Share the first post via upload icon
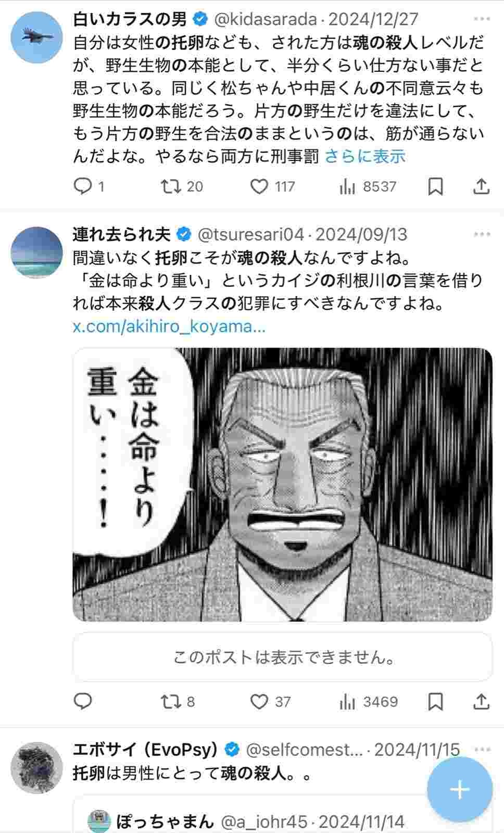Viewport: 504px width, 833px height. (482, 186)
